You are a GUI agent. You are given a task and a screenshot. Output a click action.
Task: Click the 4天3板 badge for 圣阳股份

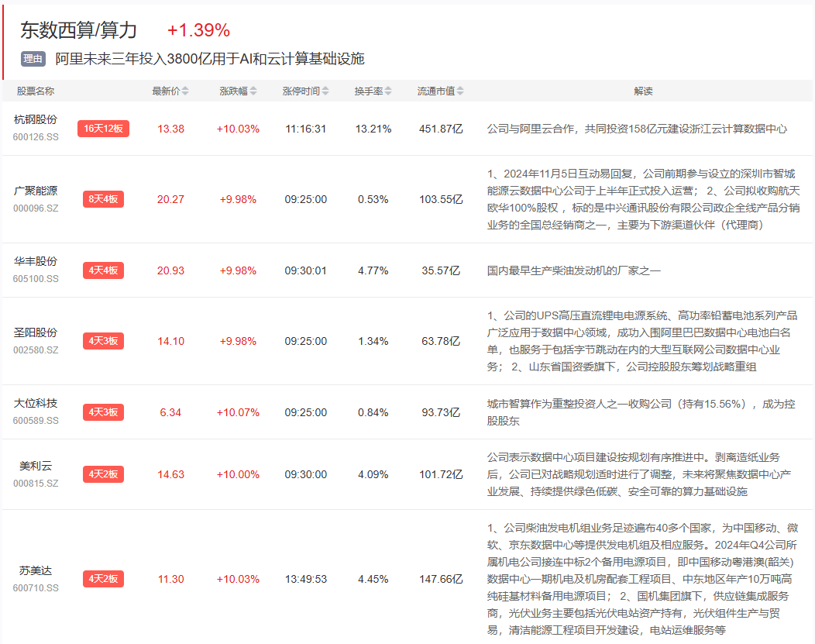[x=103, y=341]
